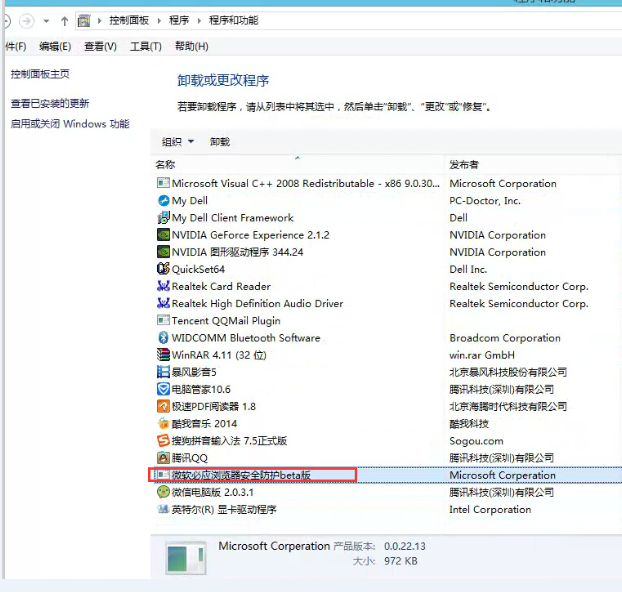Select the 搜狗拼音输入法 icon
This screenshot has width=622, height=592.
(164, 441)
